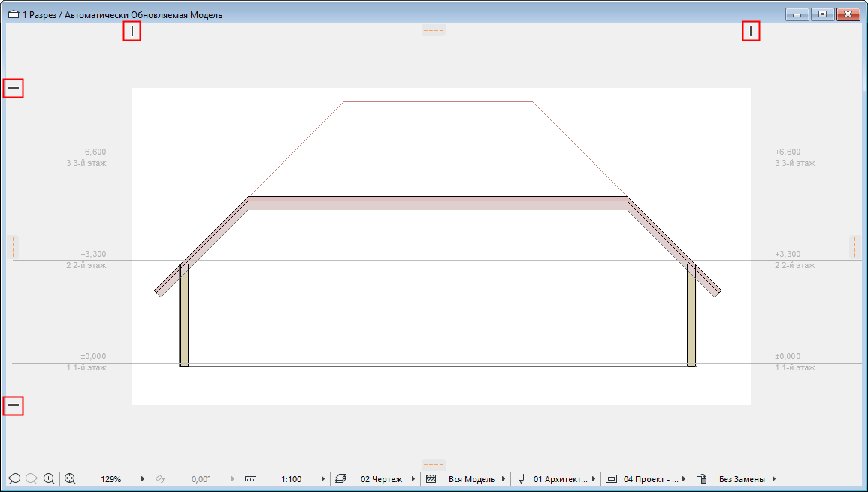Screen dimensions: 868x492
Task: Click the 02 Чертеж layer combination label
Action: [x=382, y=479]
